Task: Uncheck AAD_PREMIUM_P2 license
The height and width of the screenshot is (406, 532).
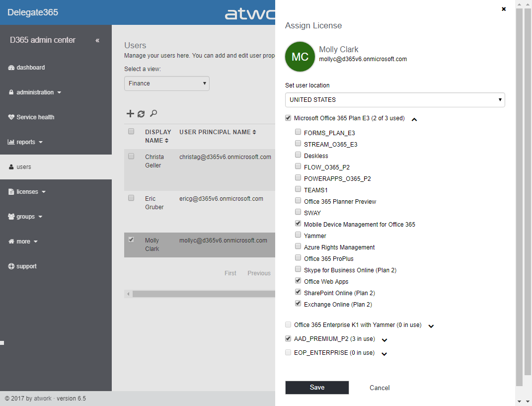Action: coord(288,338)
